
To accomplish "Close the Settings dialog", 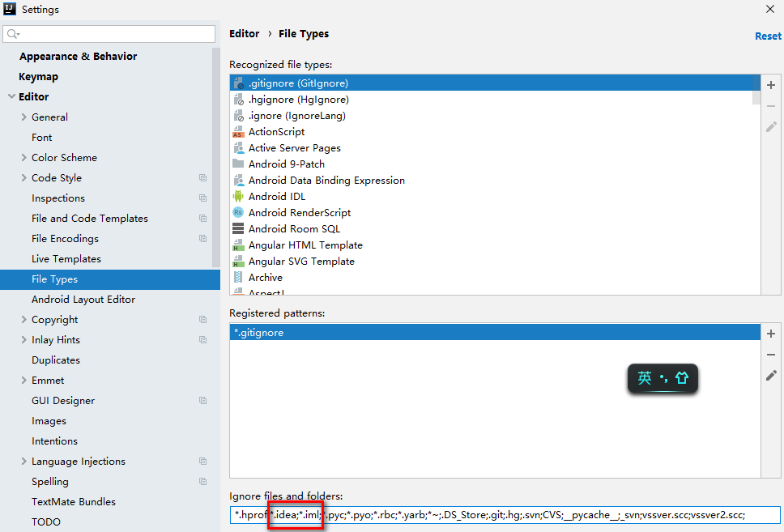I will [x=770, y=9].
